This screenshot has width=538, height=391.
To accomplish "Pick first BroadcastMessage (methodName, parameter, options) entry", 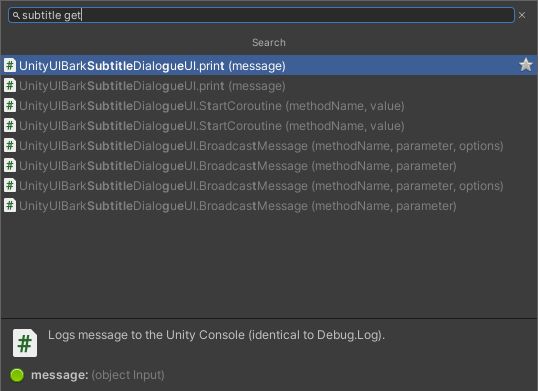I will pos(269,145).
